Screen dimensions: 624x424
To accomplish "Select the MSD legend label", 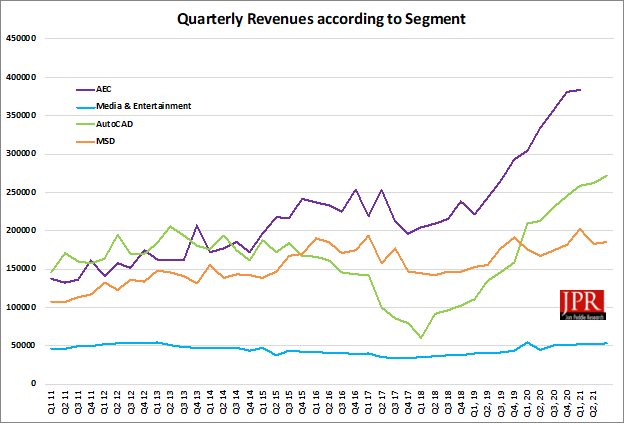I will 105,141.
